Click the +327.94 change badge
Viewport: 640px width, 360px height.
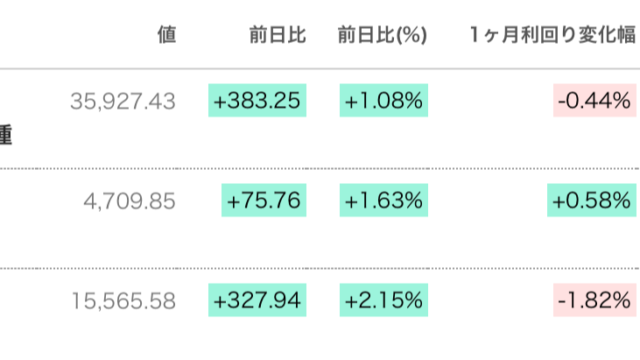[257, 300]
